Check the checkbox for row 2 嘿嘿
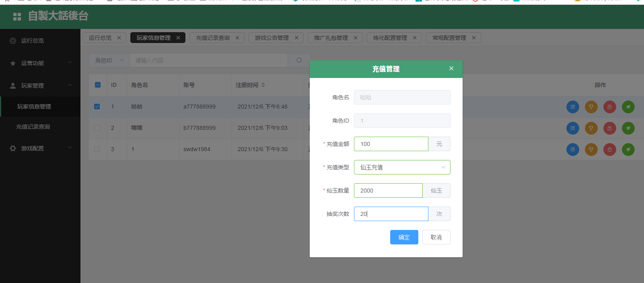644x283 pixels. [x=97, y=128]
